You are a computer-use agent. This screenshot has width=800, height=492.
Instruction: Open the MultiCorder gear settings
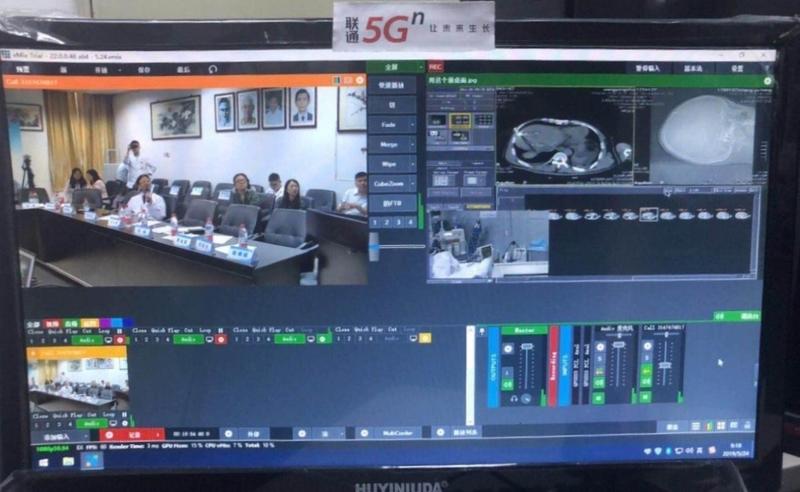(364, 433)
